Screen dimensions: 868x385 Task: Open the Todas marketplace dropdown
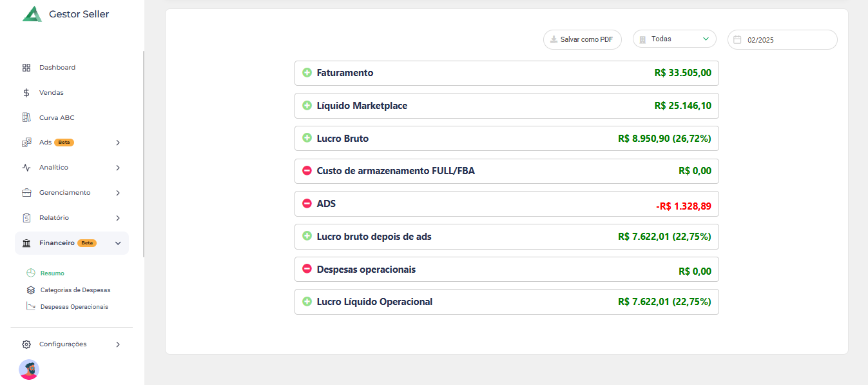tap(674, 39)
